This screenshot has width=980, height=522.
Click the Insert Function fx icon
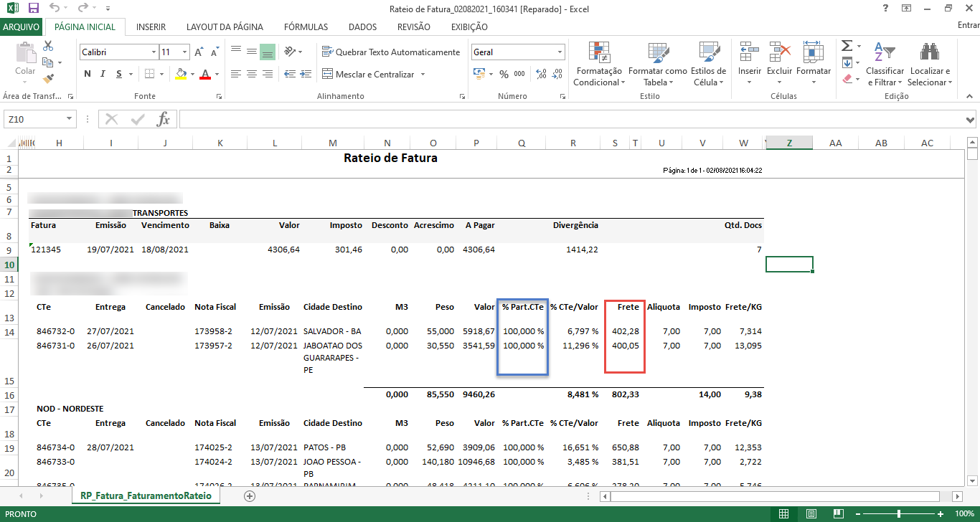pos(164,119)
